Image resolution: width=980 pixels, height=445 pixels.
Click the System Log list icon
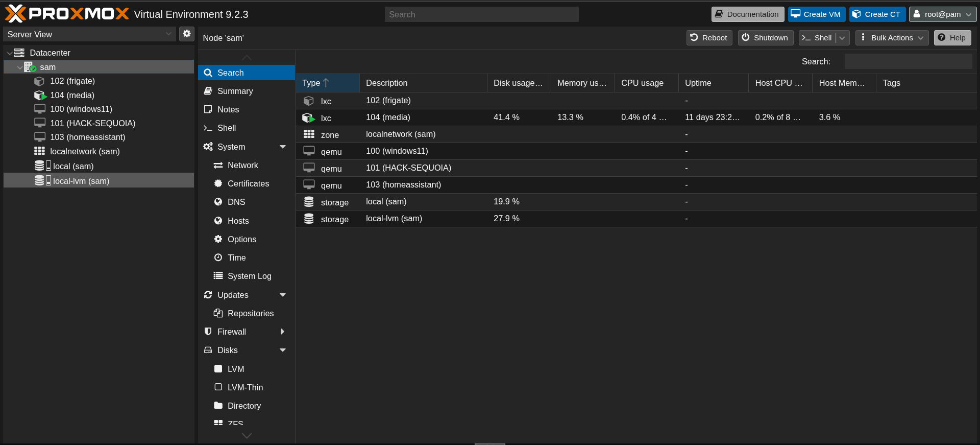tap(218, 276)
